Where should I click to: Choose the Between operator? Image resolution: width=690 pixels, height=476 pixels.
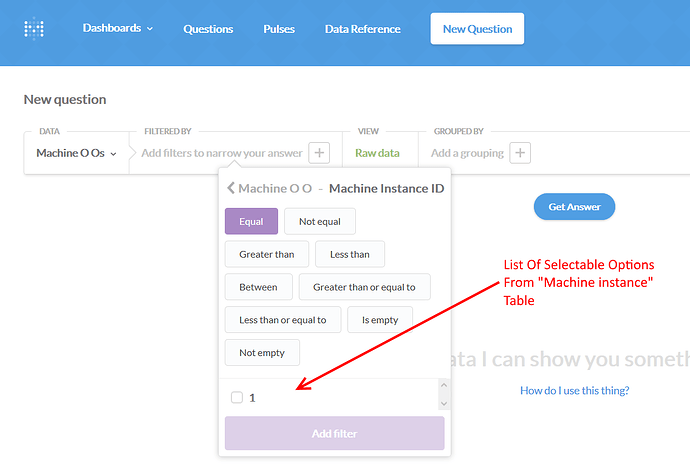(258, 287)
